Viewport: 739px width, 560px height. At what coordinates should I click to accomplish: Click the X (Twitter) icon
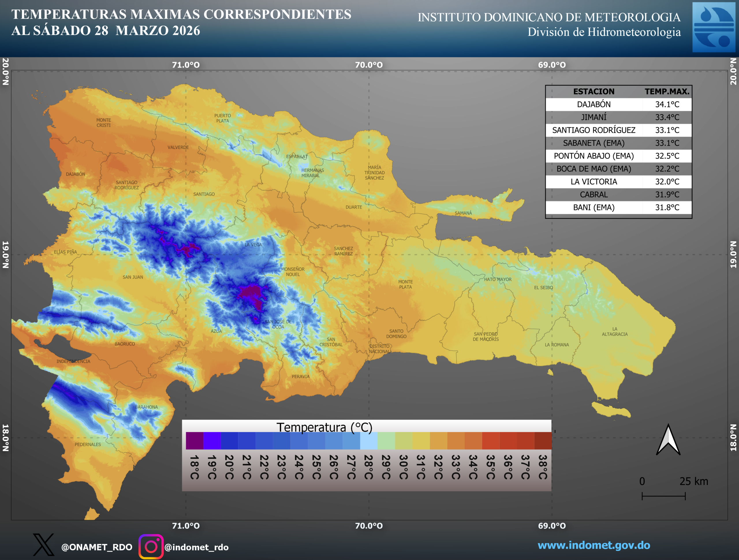(x=43, y=545)
